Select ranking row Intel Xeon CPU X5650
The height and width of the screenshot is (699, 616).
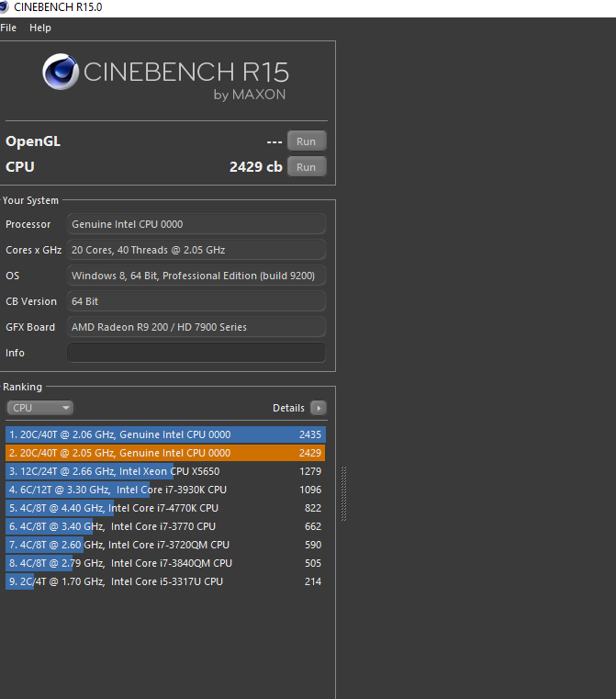[165, 471]
